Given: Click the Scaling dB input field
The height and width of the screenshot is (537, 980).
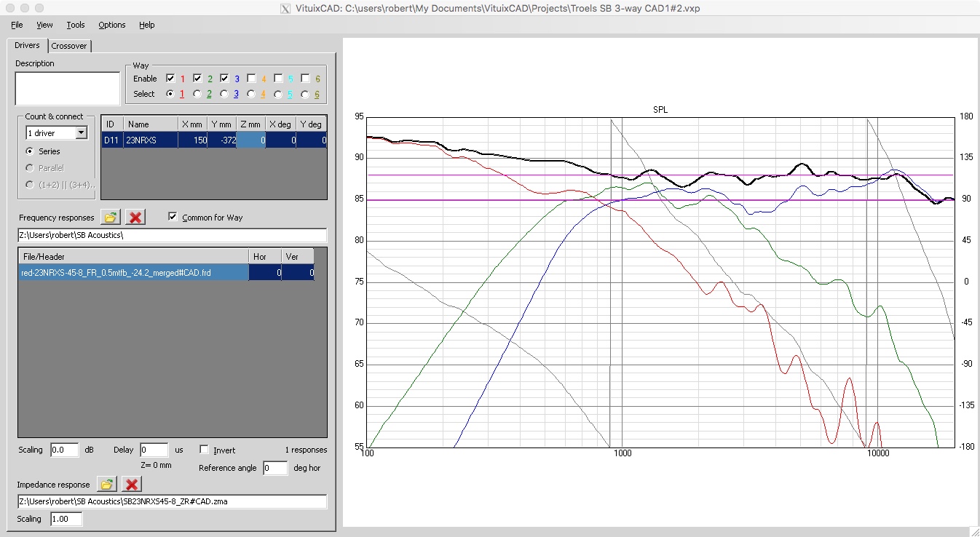Looking at the screenshot, I should tap(65, 450).
